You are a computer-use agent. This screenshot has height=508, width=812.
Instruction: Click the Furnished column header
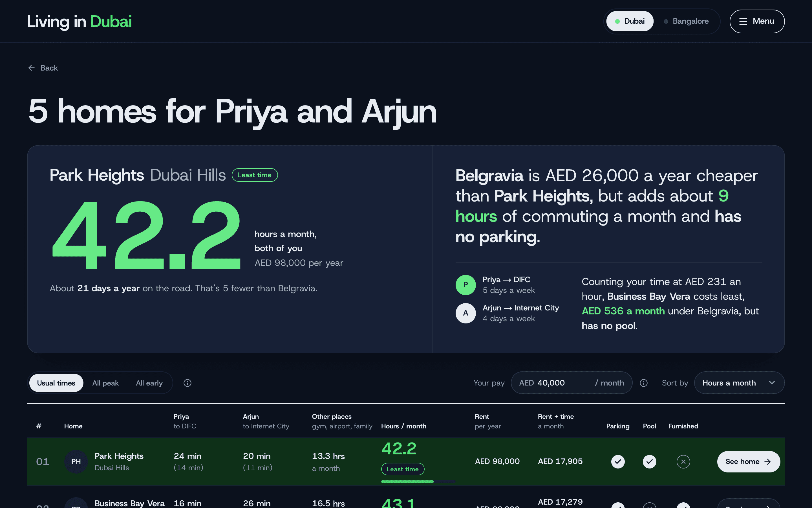(683, 426)
